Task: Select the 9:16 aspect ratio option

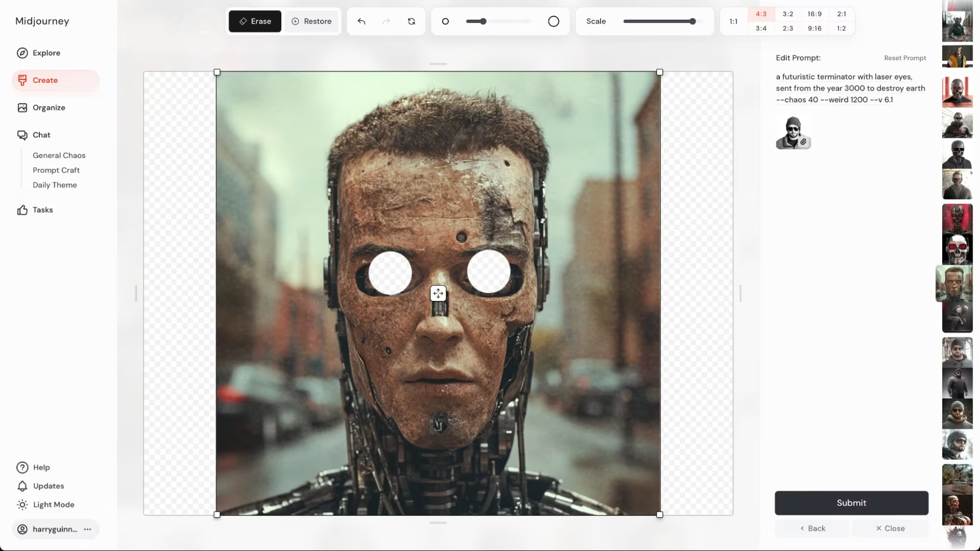Action: (x=815, y=28)
